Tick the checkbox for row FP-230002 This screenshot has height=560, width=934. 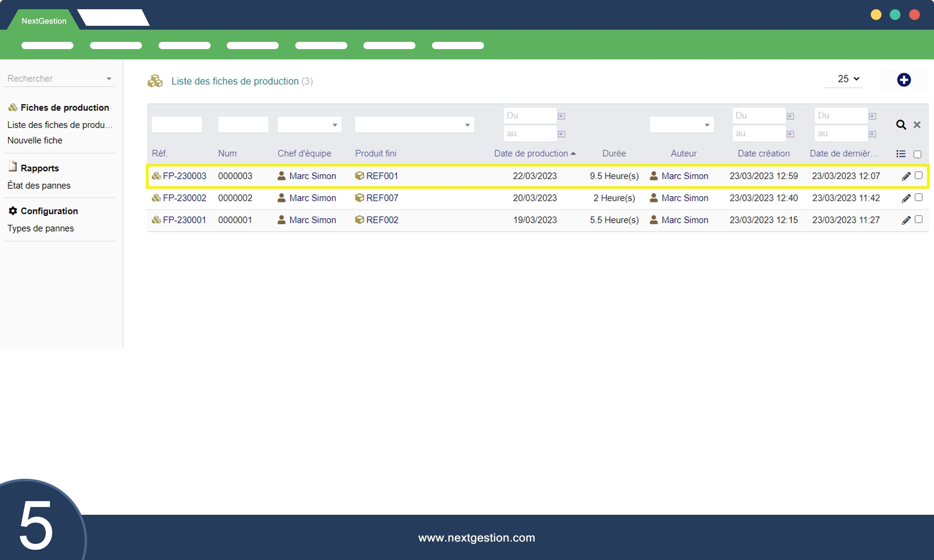(918, 197)
